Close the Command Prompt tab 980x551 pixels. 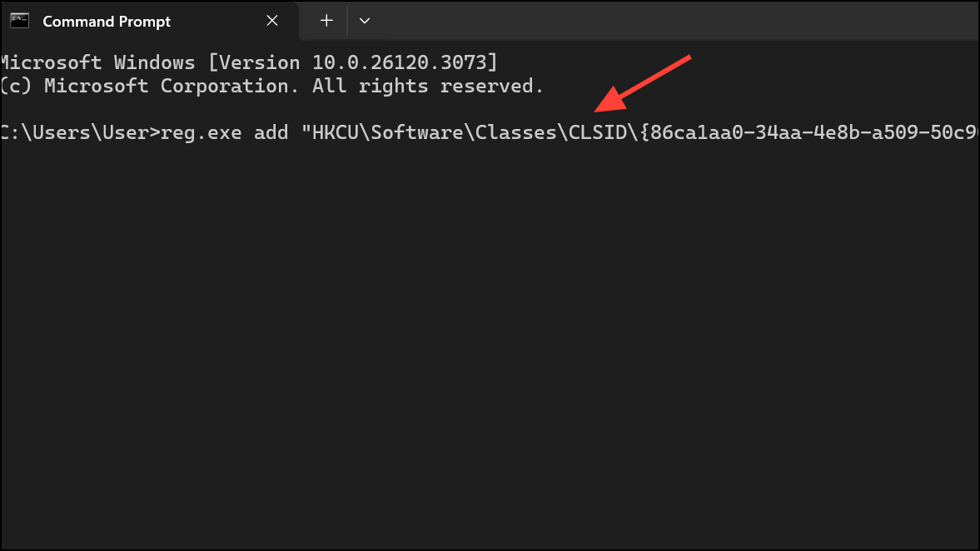coord(272,21)
